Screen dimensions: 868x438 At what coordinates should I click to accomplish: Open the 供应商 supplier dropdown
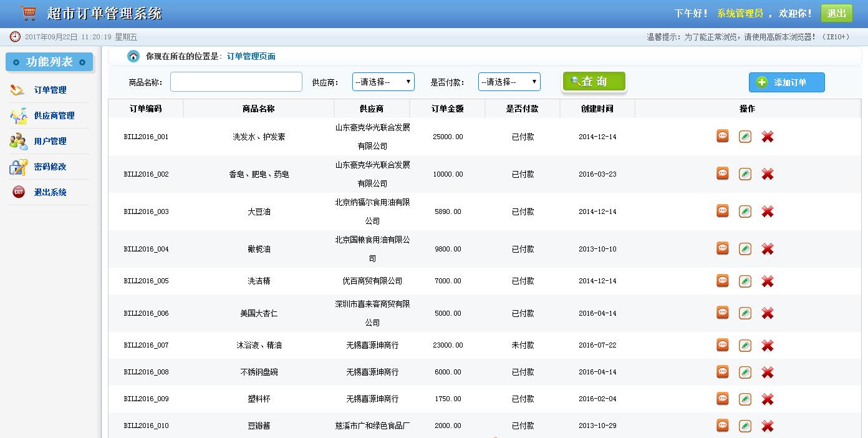point(383,82)
